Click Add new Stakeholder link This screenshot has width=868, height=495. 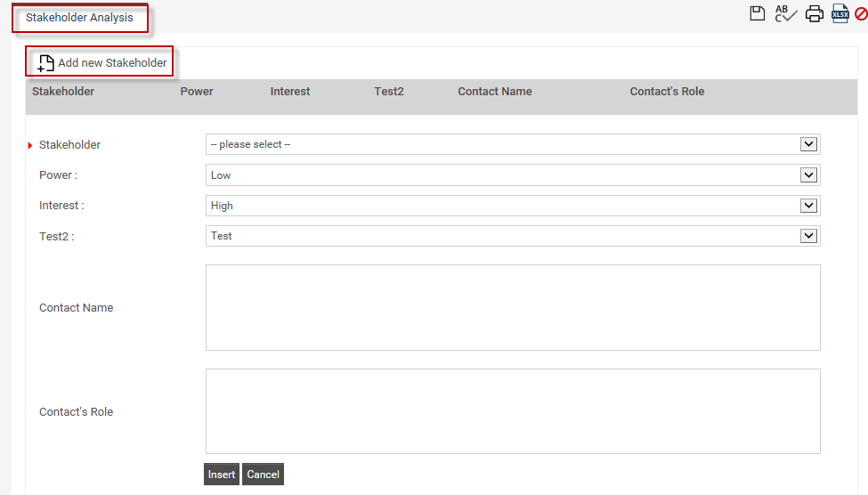tap(112, 63)
